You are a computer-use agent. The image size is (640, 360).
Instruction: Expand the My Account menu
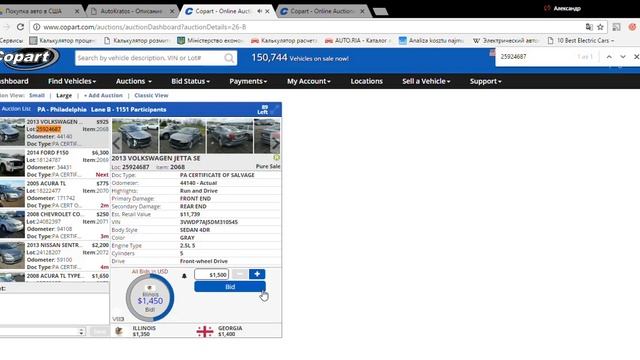309,81
